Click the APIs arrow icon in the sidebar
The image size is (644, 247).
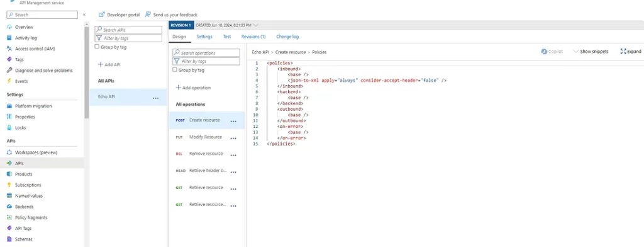pos(9,163)
